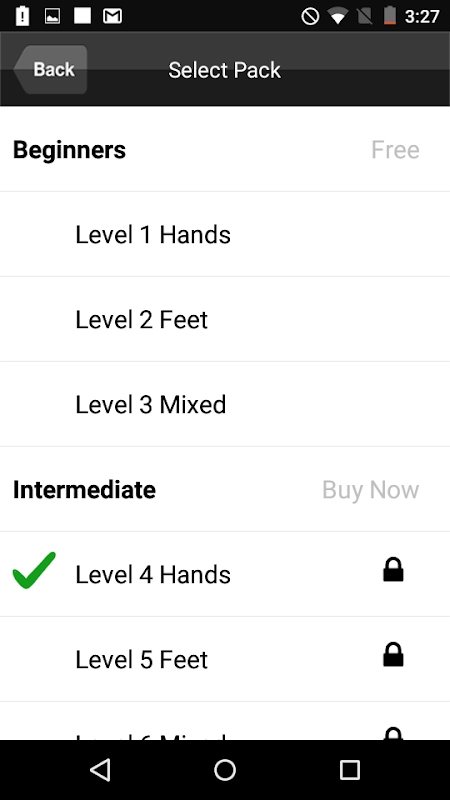Select the Level 5 Feet row

click(x=225, y=659)
